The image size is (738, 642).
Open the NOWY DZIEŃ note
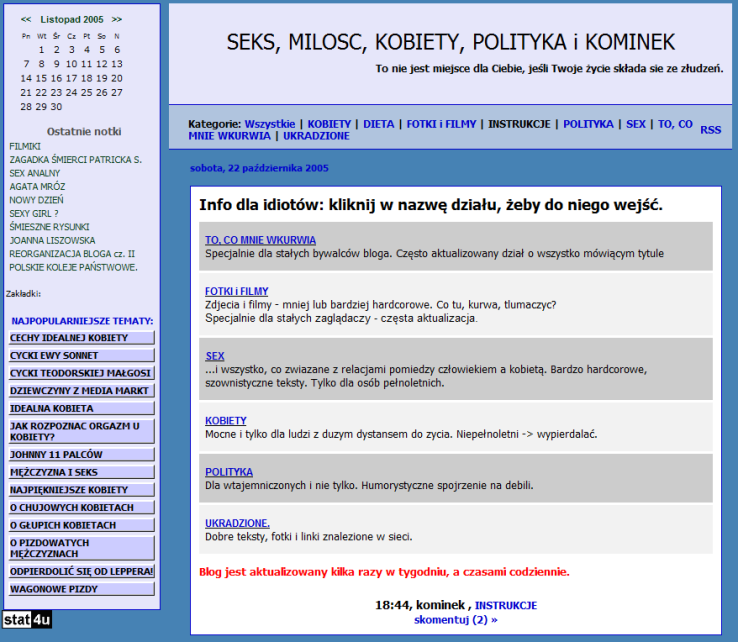click(x=36, y=200)
